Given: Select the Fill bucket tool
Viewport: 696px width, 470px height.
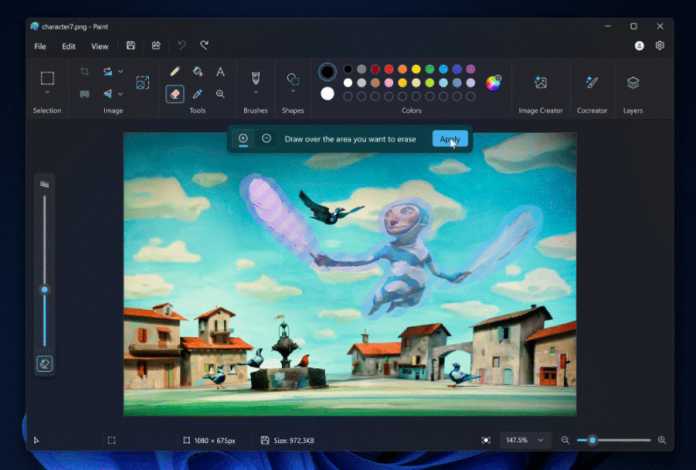Looking at the screenshot, I should pos(198,72).
